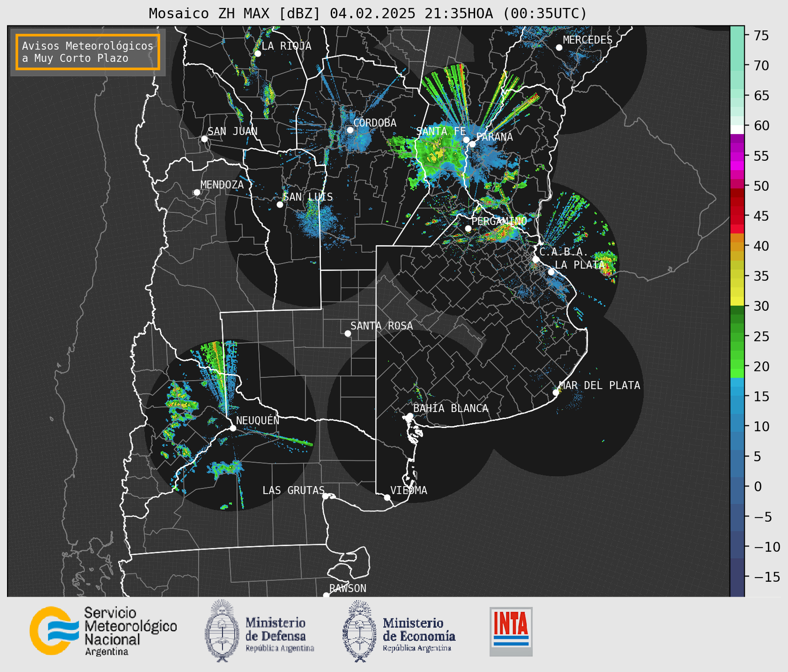Click the CORDOBA city marker dot
Viewport: 788px width, 672px height.
(x=350, y=130)
